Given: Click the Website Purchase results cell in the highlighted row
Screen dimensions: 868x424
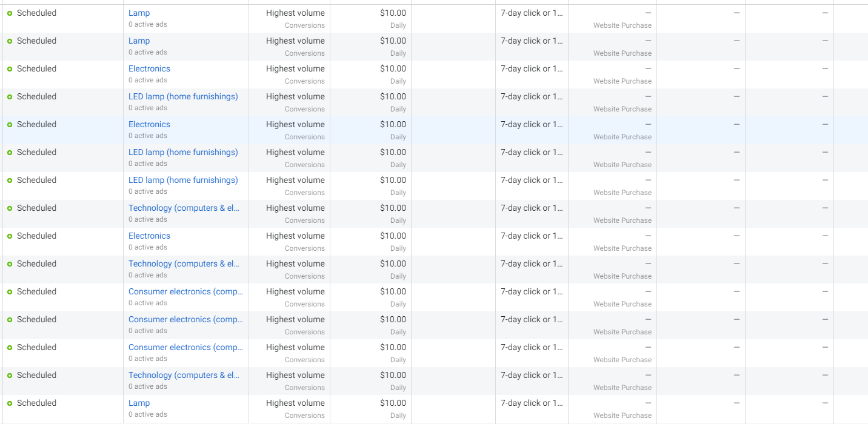Looking at the screenshot, I should pyautogui.click(x=622, y=137).
